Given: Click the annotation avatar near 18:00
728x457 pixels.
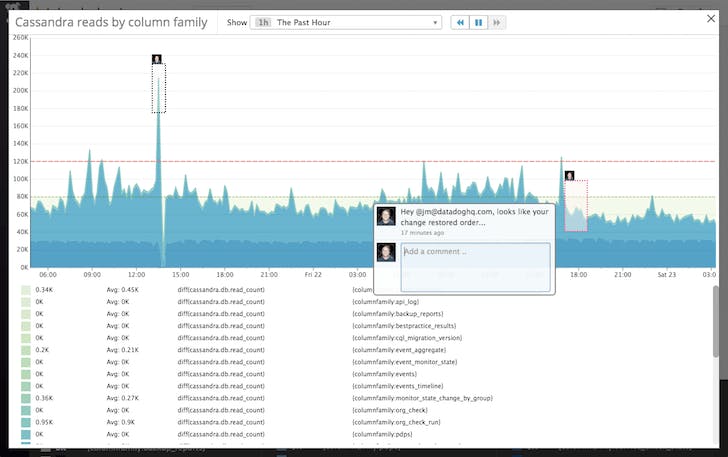Looking at the screenshot, I should click(x=569, y=176).
